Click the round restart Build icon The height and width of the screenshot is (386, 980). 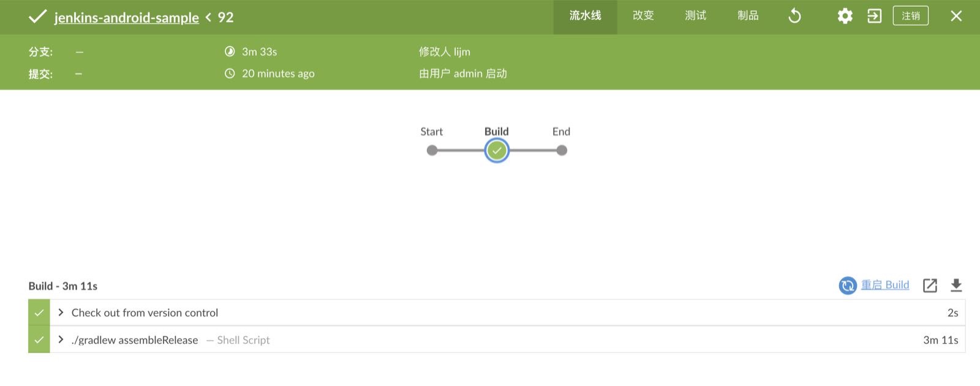847,285
